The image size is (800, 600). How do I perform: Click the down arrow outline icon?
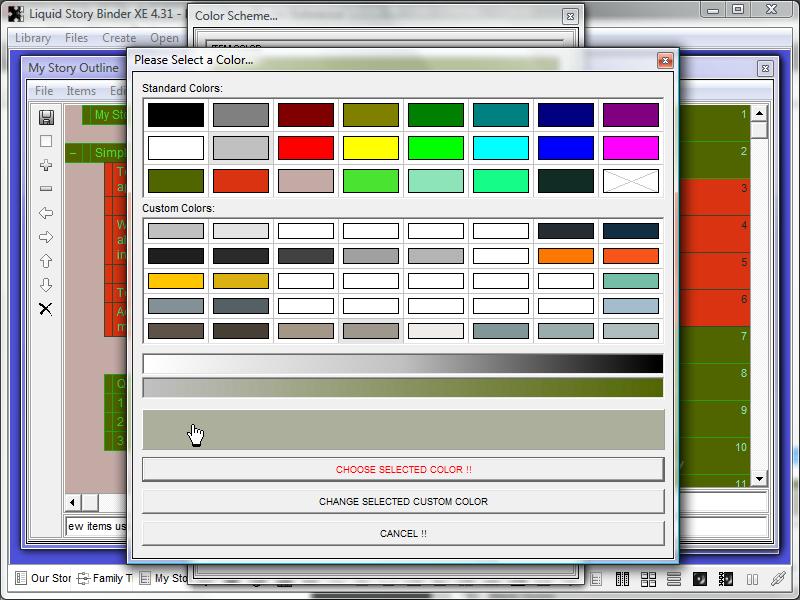coord(45,285)
